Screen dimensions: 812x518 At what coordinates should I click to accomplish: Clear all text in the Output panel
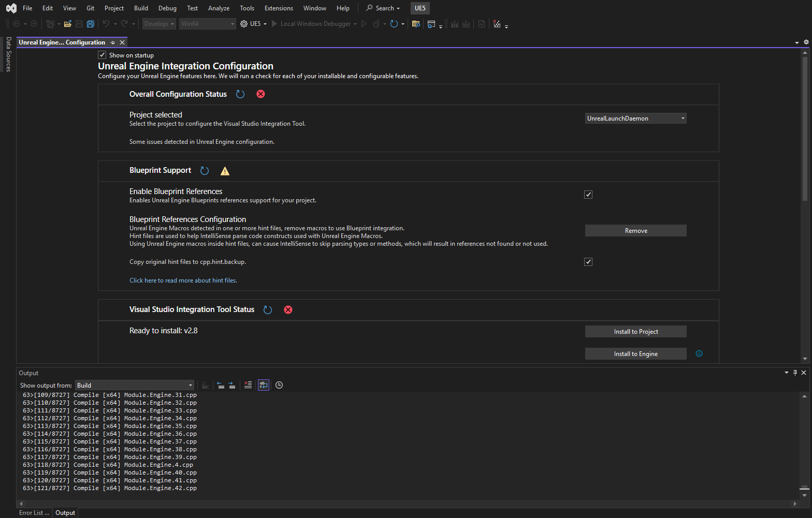pos(248,385)
